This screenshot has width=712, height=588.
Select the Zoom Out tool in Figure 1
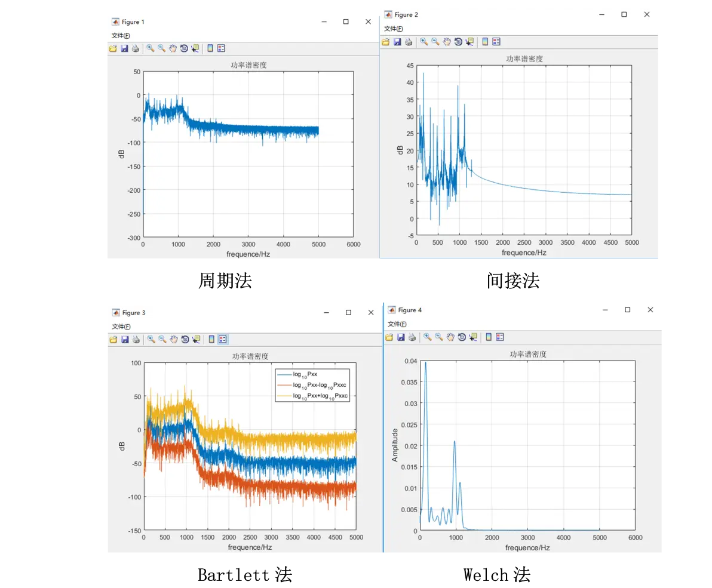click(161, 48)
